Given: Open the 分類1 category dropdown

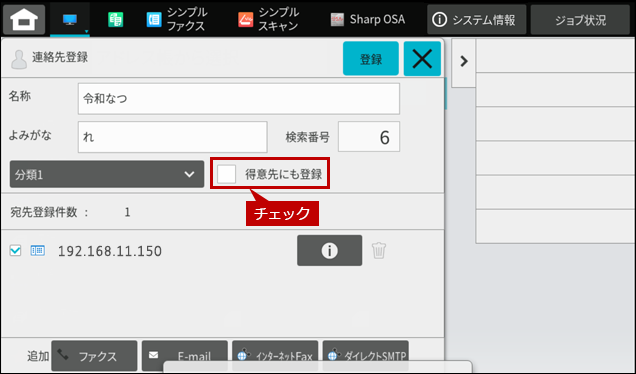Looking at the screenshot, I should [x=107, y=174].
